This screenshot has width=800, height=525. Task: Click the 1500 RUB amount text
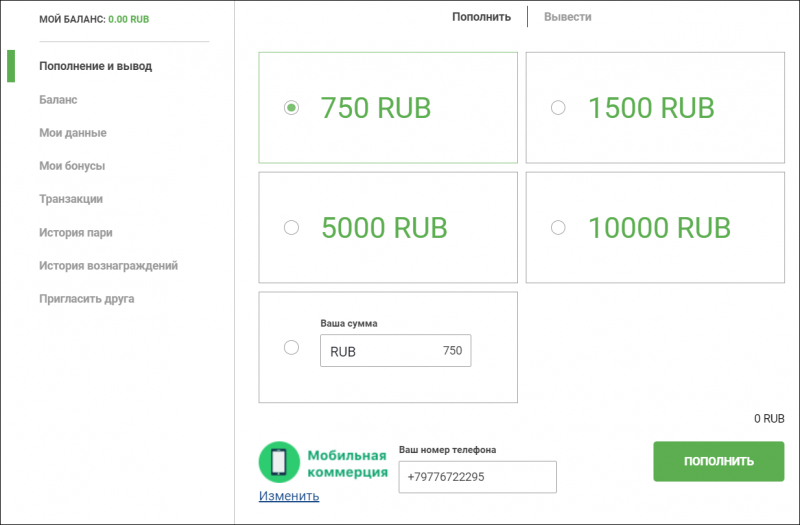coord(651,108)
